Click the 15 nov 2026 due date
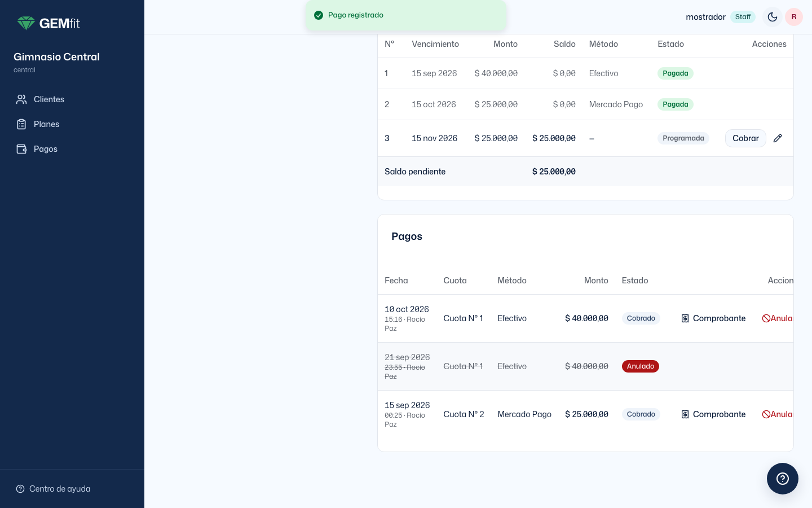This screenshot has width=812, height=508. pos(434,138)
